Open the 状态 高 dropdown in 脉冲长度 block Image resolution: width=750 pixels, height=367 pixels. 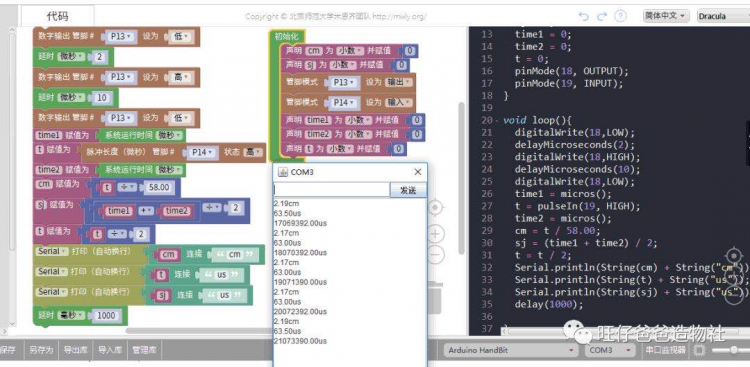tap(253, 152)
